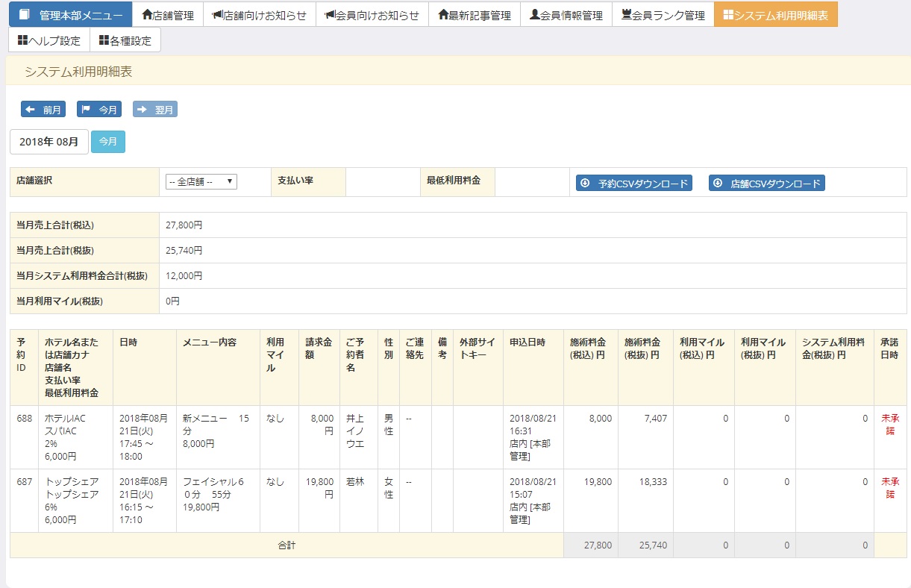The image size is (911, 588).
Task: Go to next month with 翌月 button
Action: (x=155, y=110)
